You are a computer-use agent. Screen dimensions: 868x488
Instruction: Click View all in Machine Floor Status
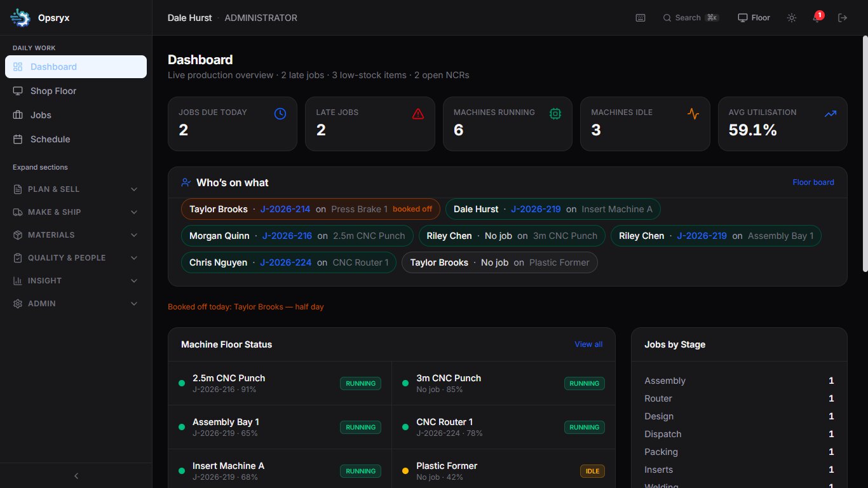pos(588,344)
